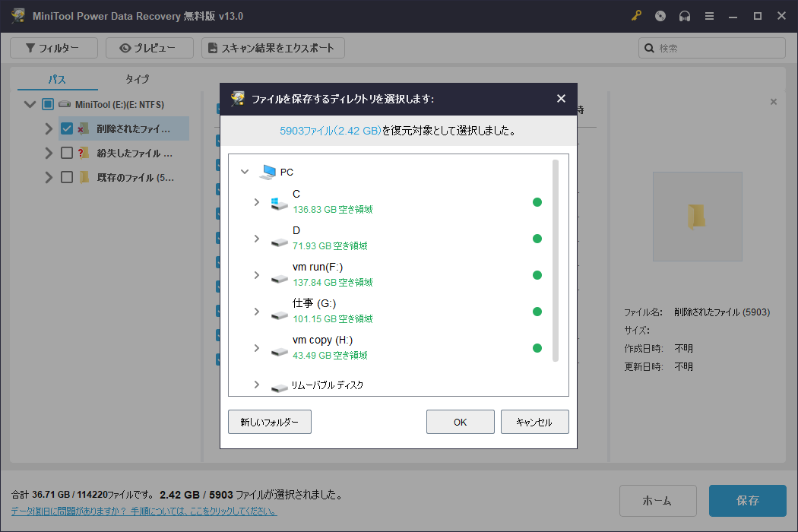Image resolution: width=798 pixels, height=532 pixels.
Task: Click the green status dot for D drive
Action: click(x=537, y=239)
